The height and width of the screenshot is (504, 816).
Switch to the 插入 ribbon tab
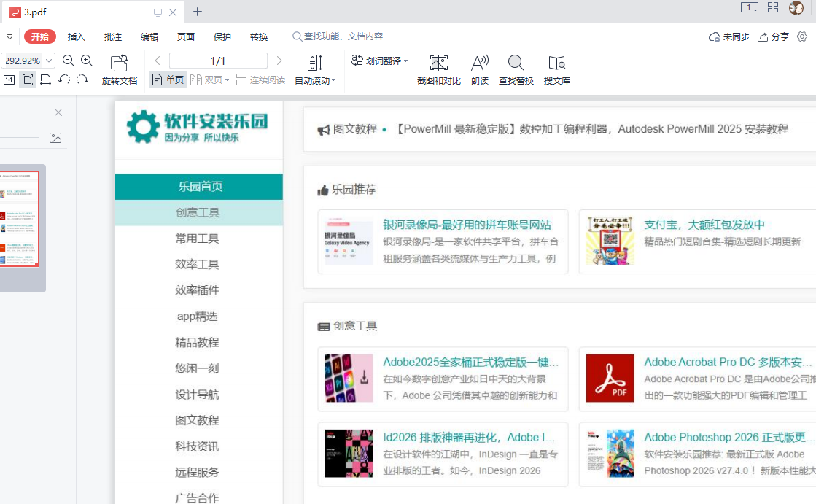click(77, 37)
